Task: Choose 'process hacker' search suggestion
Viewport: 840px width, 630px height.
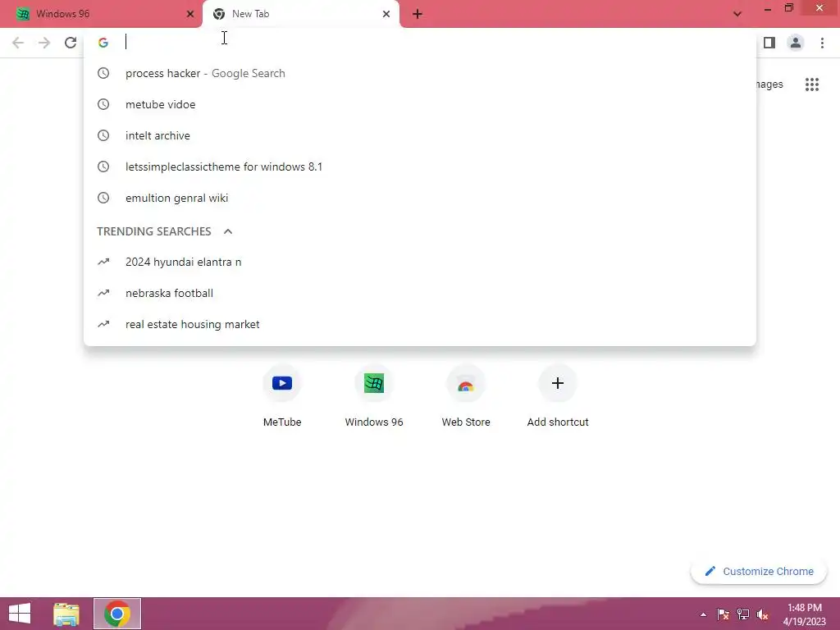Action: click(419, 73)
